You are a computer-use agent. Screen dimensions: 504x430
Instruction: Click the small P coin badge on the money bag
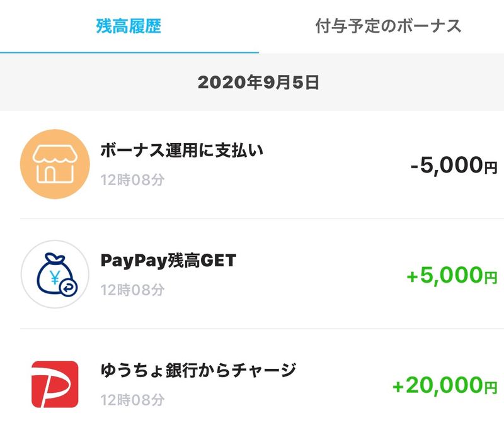[x=67, y=287]
